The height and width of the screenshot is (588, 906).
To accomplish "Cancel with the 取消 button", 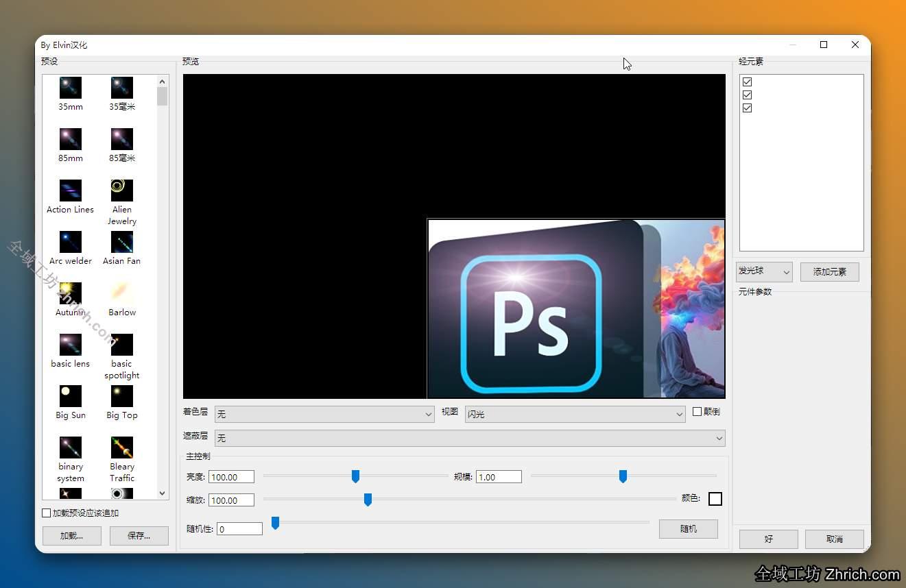I will tap(835, 539).
